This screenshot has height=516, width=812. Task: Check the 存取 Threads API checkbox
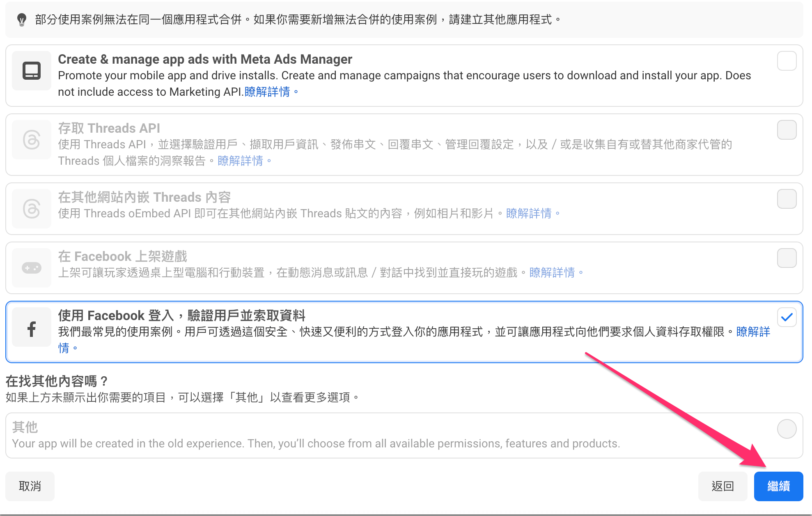tap(787, 130)
